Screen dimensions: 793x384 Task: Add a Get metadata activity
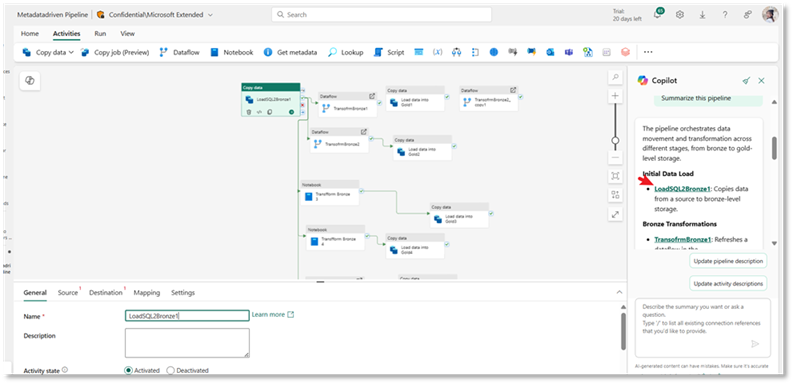[290, 52]
